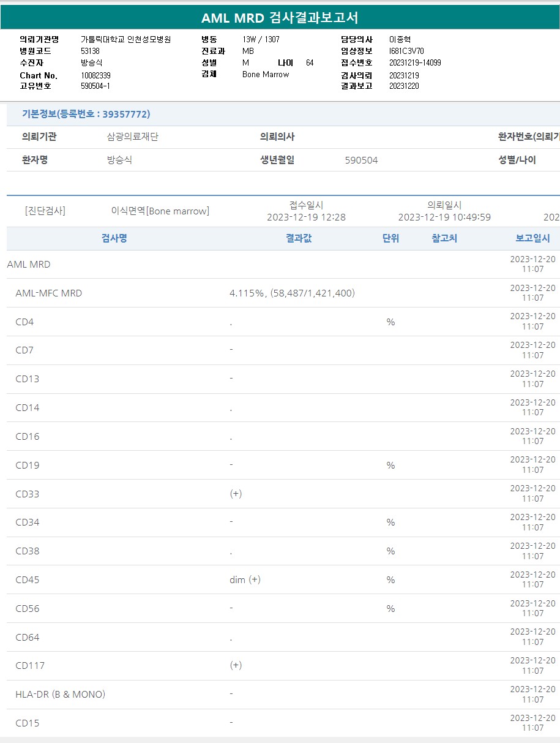Click 이식면역[Bone marrow] category text
This screenshot has height=743, width=560.
pos(160,211)
